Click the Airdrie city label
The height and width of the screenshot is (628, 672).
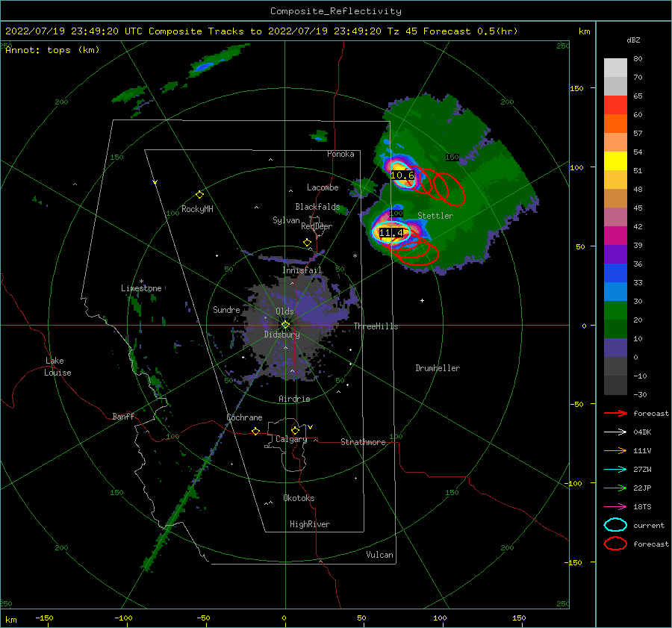(x=294, y=399)
